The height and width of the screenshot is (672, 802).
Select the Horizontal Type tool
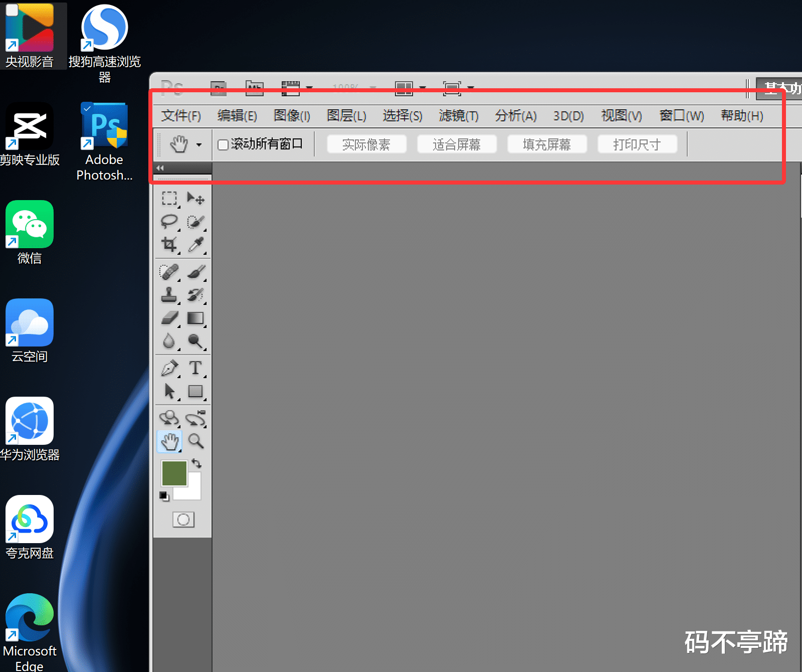[195, 368]
